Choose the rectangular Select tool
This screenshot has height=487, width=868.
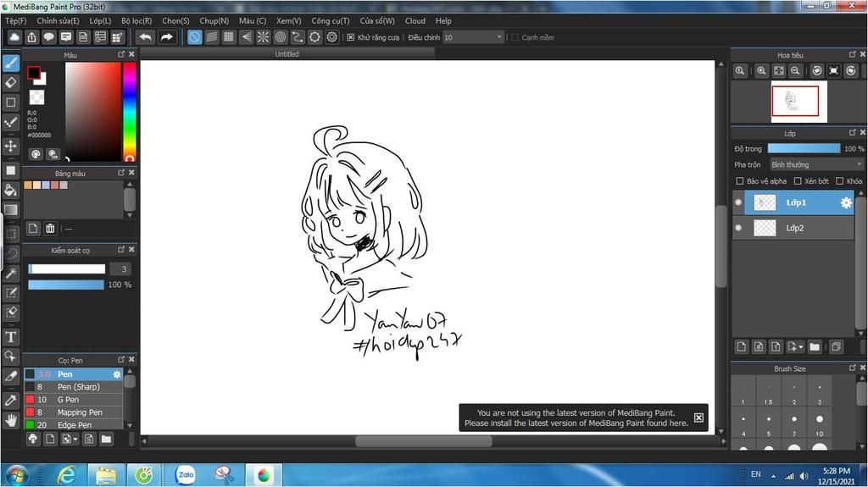11,234
